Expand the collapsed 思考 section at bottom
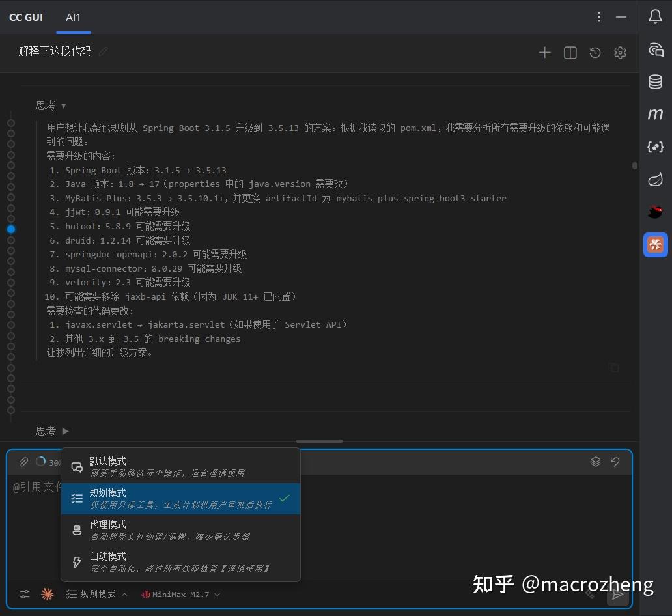 pos(52,431)
